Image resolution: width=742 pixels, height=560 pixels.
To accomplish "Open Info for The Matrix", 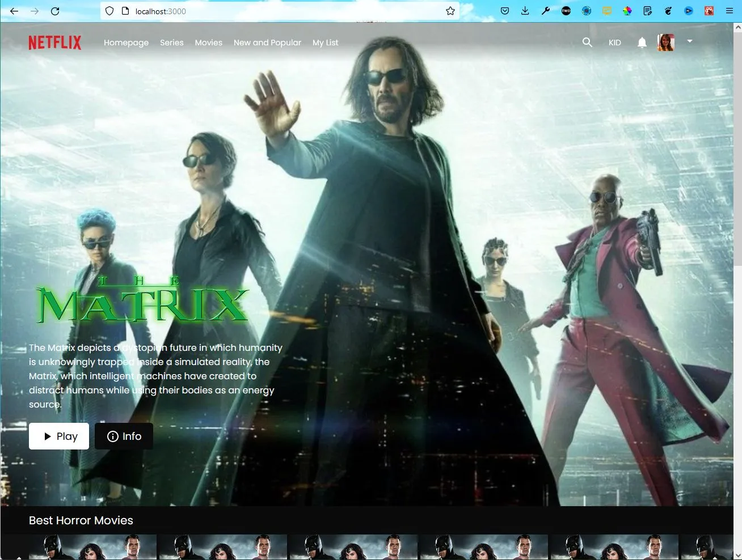I will (124, 436).
